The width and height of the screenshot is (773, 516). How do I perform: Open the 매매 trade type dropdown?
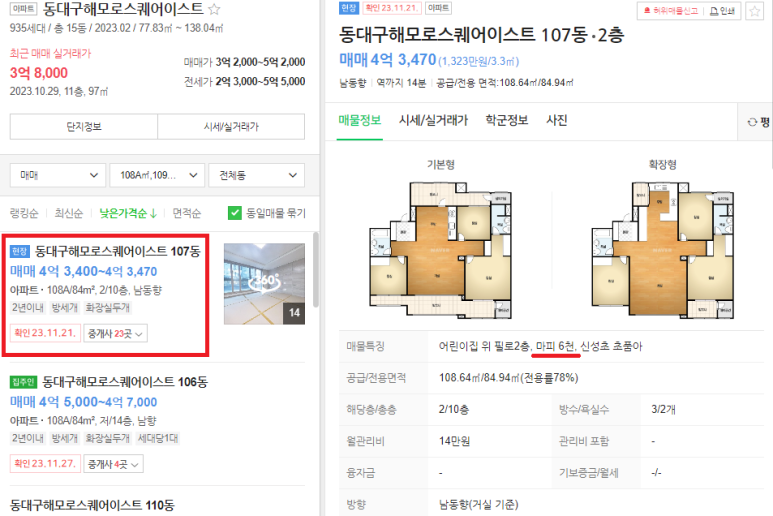[x=58, y=175]
